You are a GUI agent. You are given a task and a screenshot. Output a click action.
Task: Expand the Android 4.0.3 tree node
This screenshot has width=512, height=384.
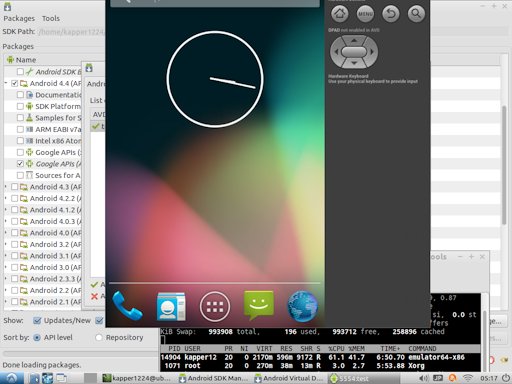(x=6, y=221)
